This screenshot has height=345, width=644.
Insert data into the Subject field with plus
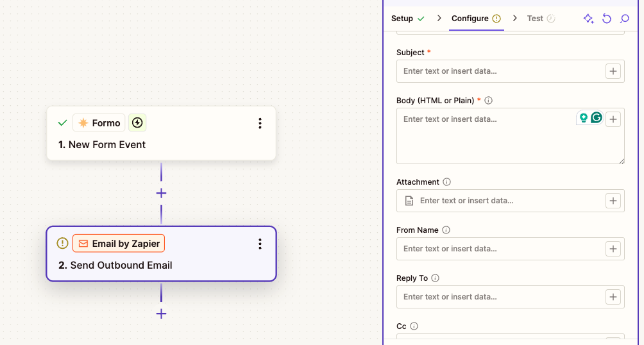[613, 71]
